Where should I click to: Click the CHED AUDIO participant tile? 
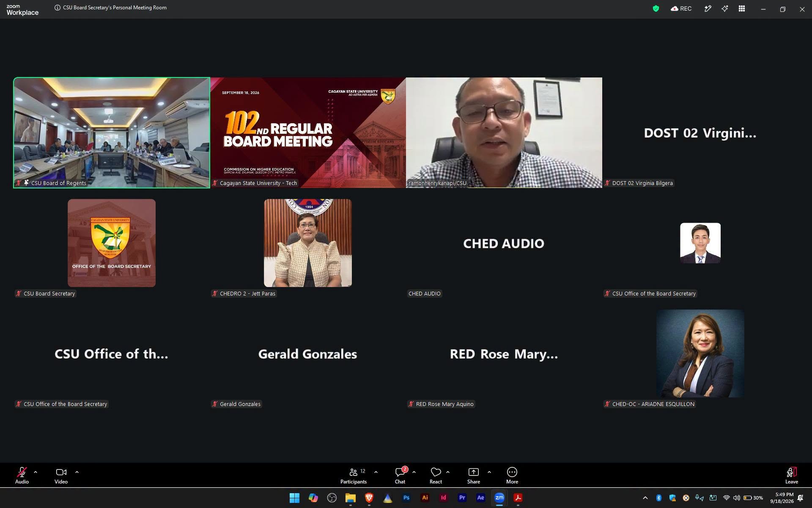[504, 243]
